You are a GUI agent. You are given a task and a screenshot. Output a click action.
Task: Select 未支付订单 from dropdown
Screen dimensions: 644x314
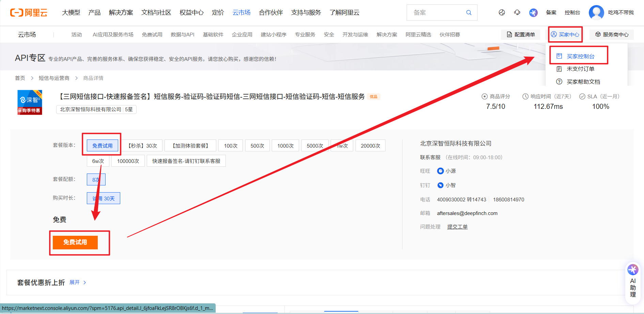coord(576,69)
